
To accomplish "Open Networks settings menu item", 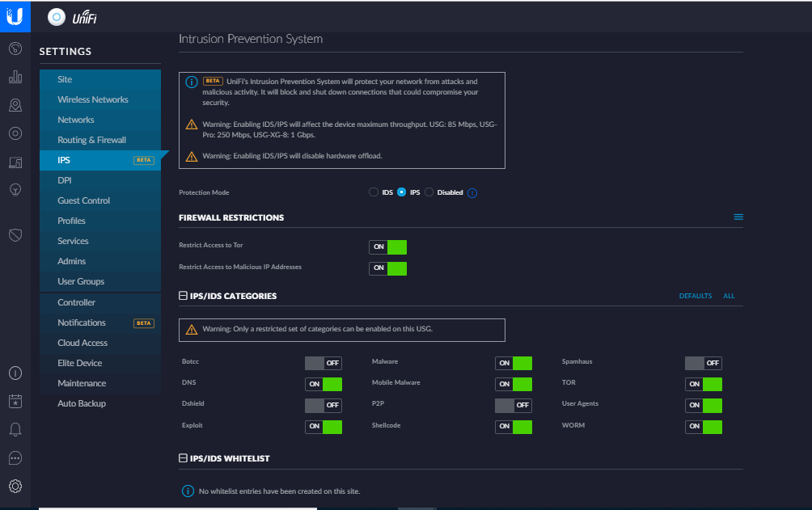I will pyautogui.click(x=100, y=120).
